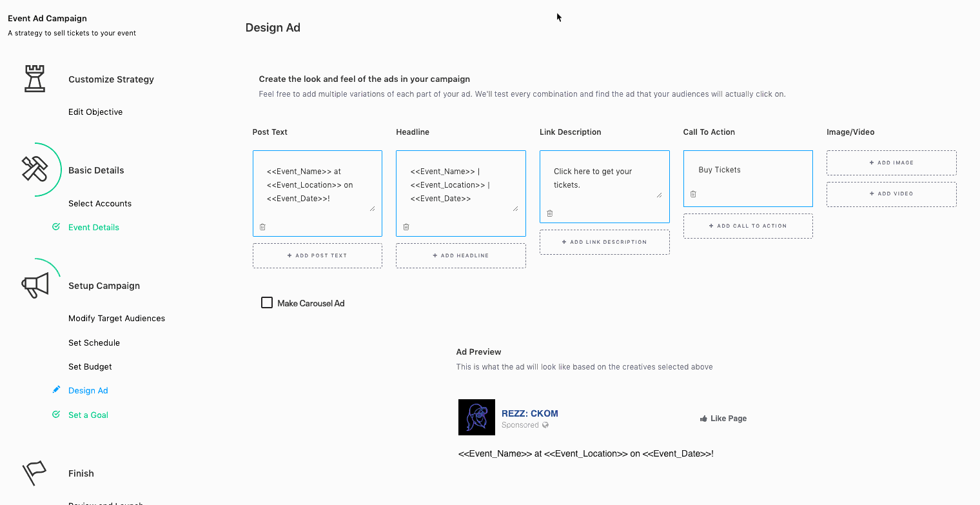Image resolution: width=980 pixels, height=505 pixels.
Task: Click the Add Image button
Action: (x=891, y=163)
